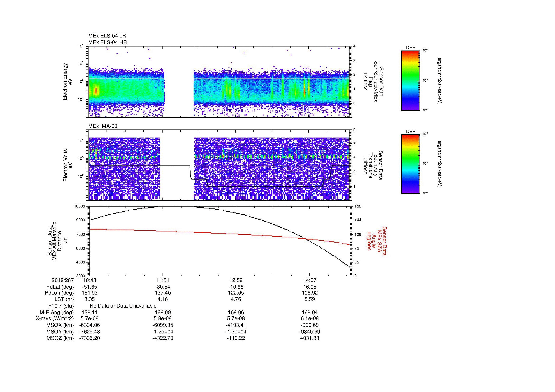
Task: Click the top DEF color bar
Action: pyautogui.click(x=410, y=80)
